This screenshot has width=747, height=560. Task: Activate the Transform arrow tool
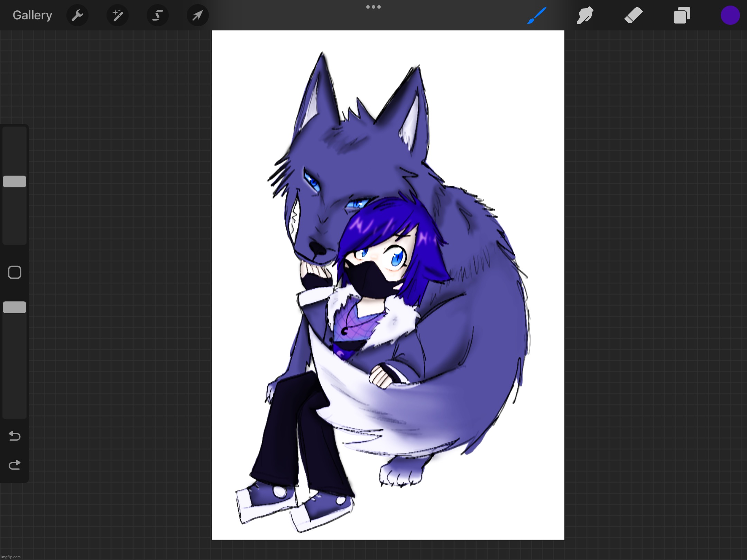[x=197, y=15]
